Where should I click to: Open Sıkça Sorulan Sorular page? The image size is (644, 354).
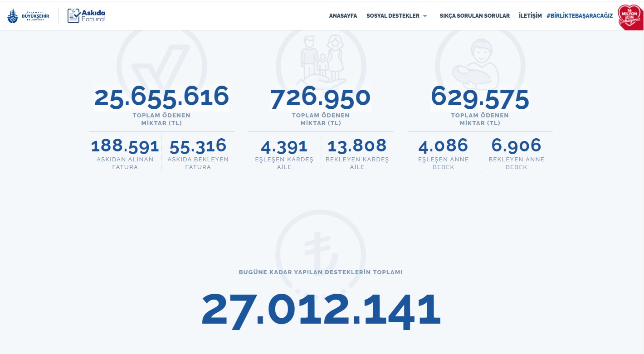tap(474, 16)
